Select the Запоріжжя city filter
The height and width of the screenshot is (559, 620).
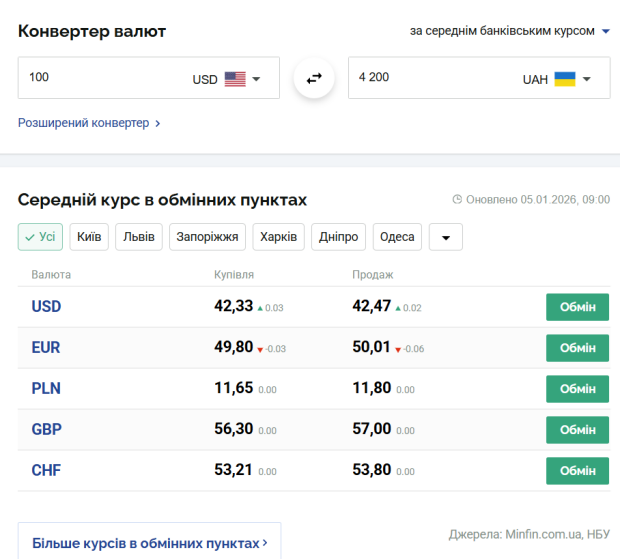pyautogui.click(x=207, y=237)
